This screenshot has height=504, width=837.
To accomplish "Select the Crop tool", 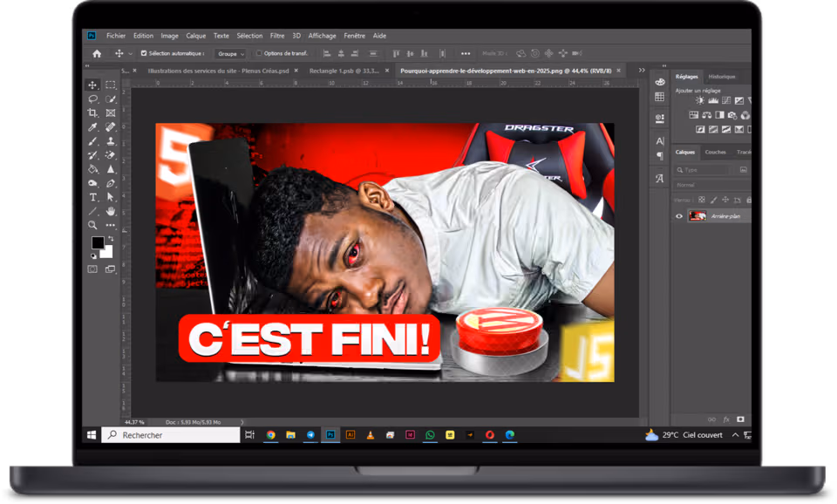I will pos(92,113).
